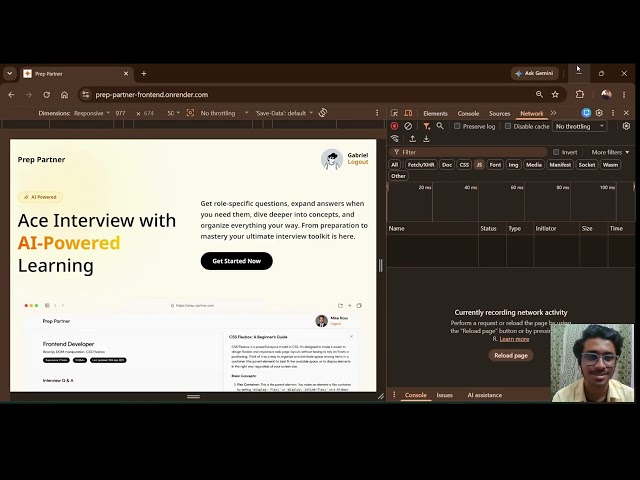The image size is (640, 480).
Task: Open a new browser tab
Action: [x=144, y=73]
